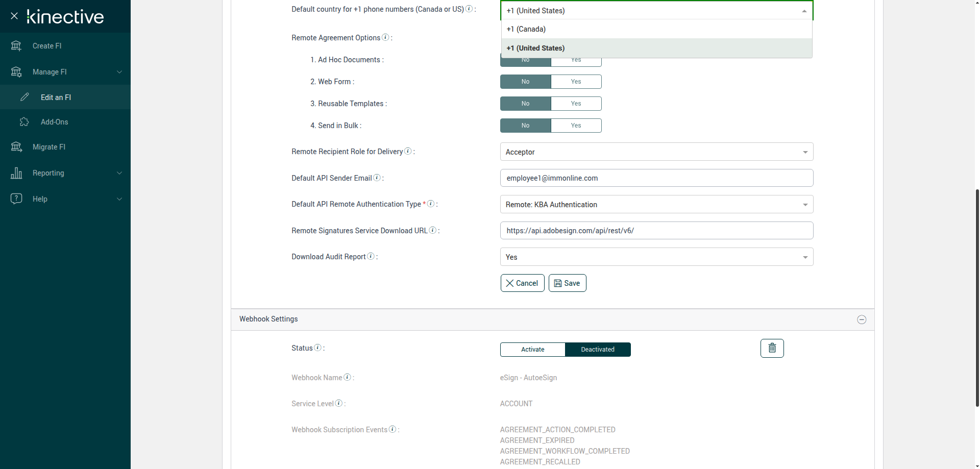980x469 pixels.
Task: Click info icon beside Service Download URL
Action: (x=433, y=230)
